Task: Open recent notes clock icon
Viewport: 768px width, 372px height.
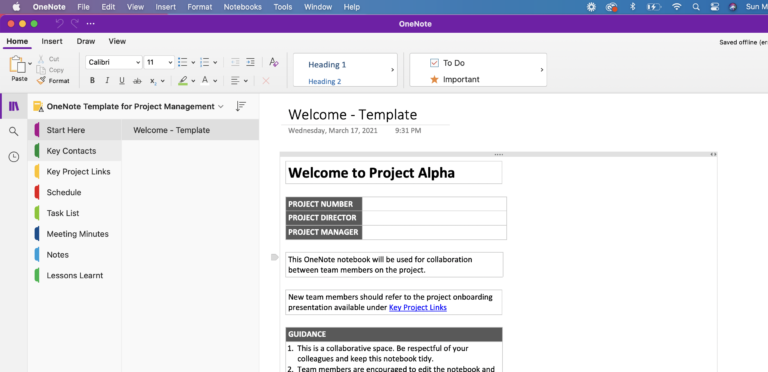Action: pos(14,157)
